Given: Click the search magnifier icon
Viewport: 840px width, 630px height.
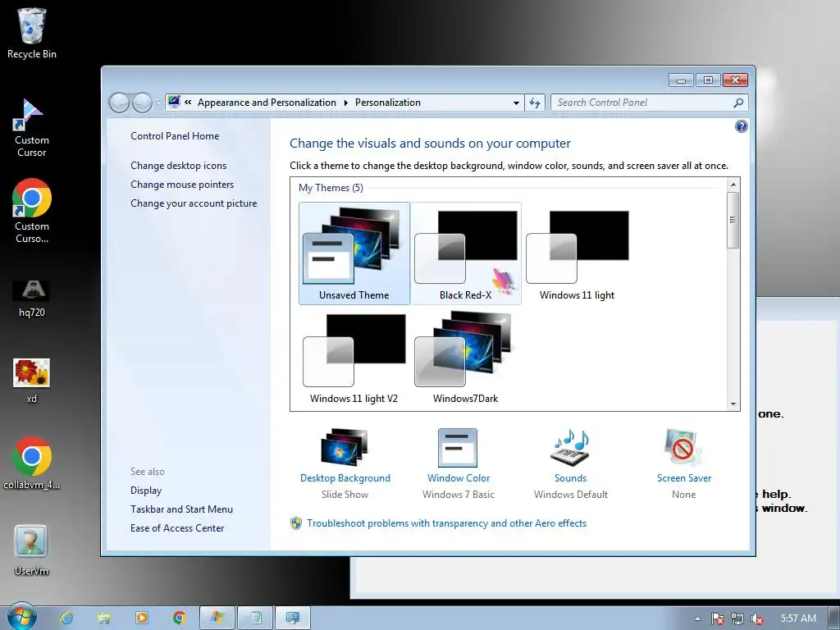Looking at the screenshot, I should coord(738,103).
